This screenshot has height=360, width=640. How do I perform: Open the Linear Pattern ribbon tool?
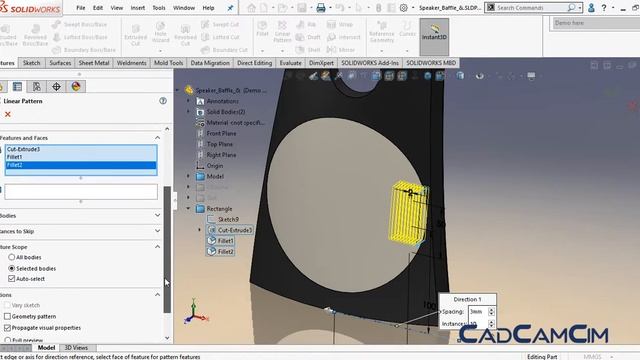pyautogui.click(x=282, y=32)
